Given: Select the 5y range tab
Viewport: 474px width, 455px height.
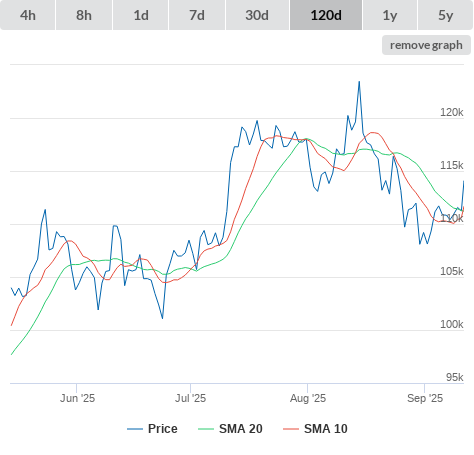Looking at the screenshot, I should pos(446,15).
